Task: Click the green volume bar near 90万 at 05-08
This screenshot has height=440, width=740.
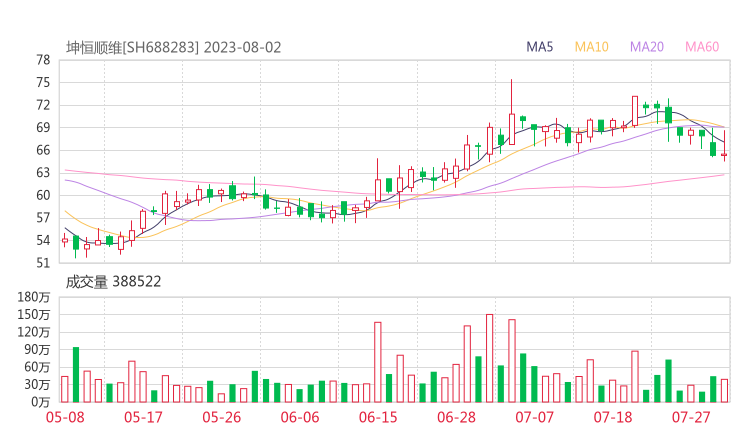Action: coord(76,375)
